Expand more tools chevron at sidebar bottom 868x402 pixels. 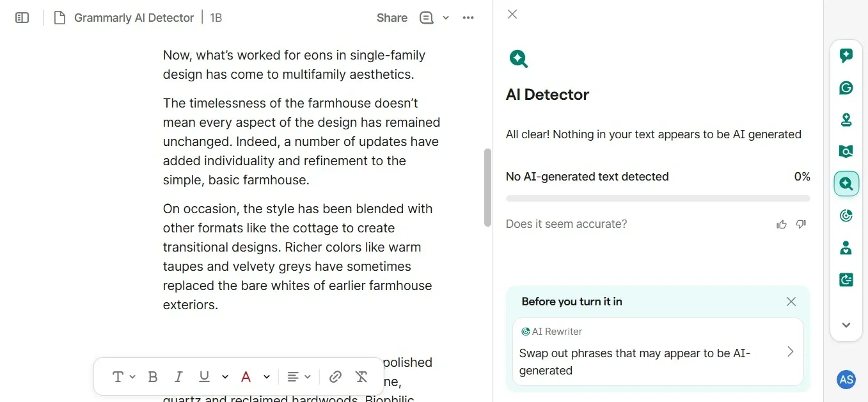[846, 325]
